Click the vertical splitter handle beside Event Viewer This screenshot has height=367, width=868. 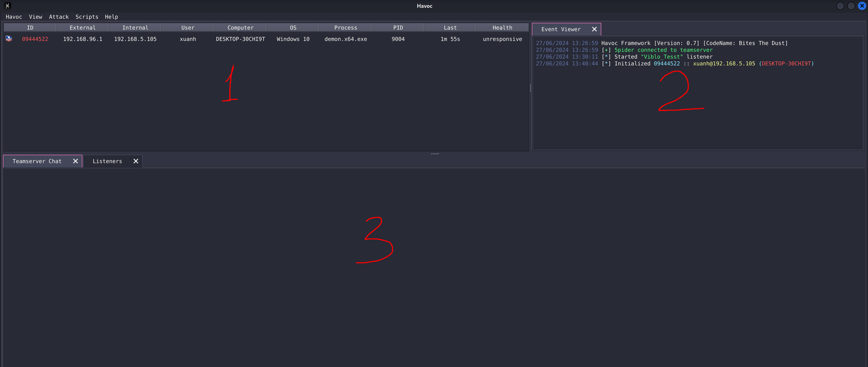pos(530,88)
